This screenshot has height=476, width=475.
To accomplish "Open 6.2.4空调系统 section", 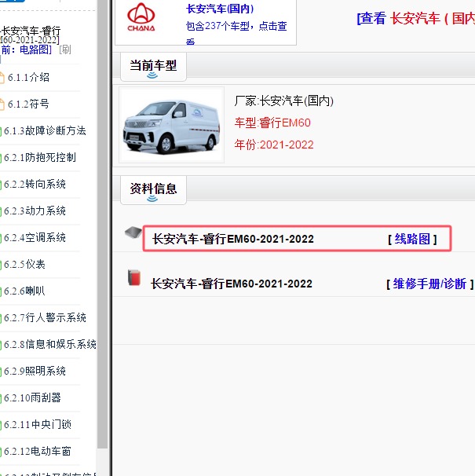I will tap(35, 238).
